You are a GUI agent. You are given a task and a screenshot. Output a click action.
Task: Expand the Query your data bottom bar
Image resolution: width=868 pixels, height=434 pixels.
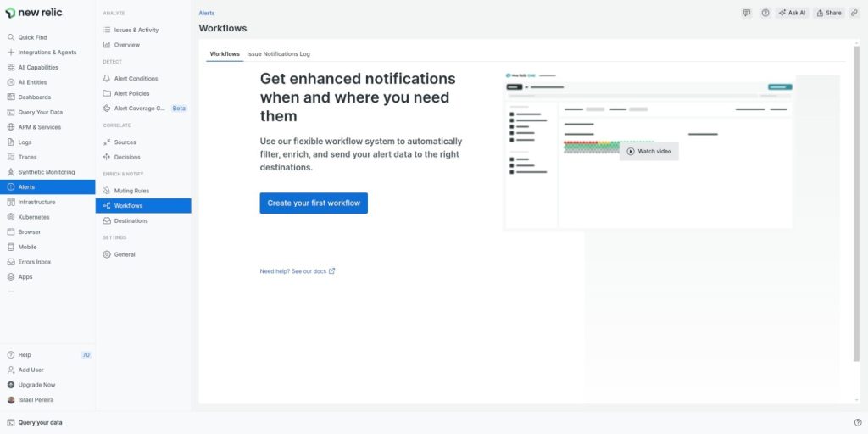(40, 422)
